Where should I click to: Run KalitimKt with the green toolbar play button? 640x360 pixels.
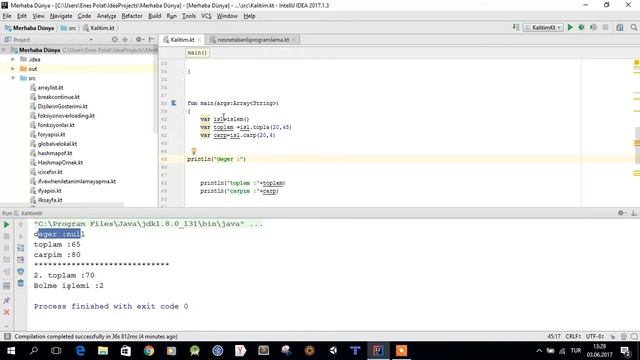pos(570,27)
